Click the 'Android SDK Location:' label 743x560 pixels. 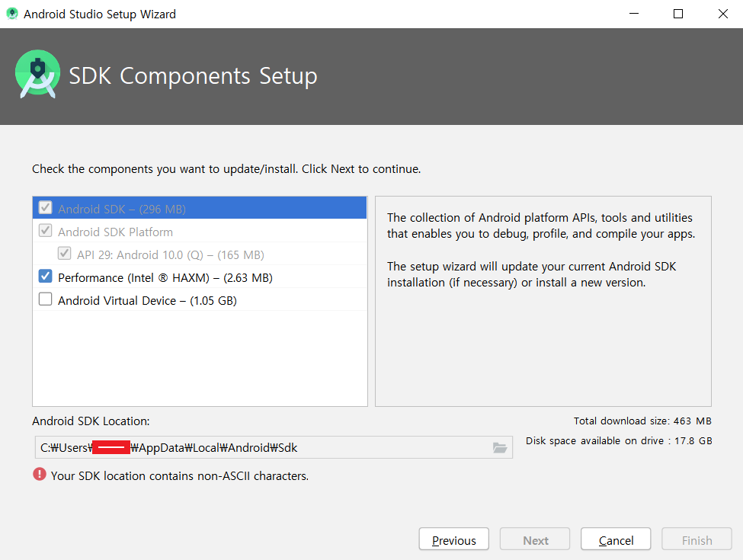pos(91,421)
